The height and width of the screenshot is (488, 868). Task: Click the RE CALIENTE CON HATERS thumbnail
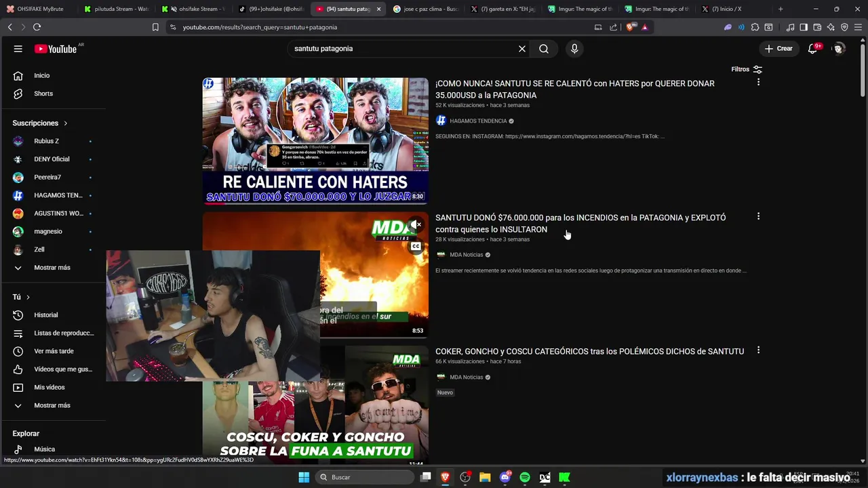pos(315,141)
